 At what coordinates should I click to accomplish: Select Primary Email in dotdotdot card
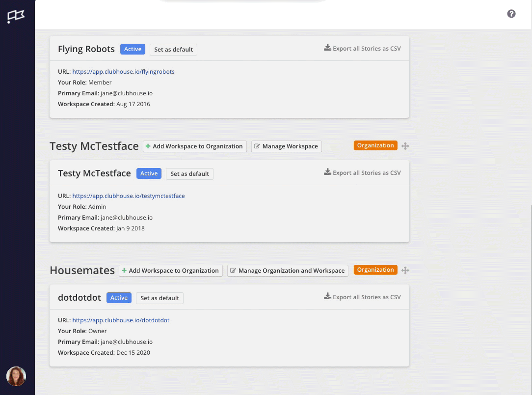click(x=105, y=341)
